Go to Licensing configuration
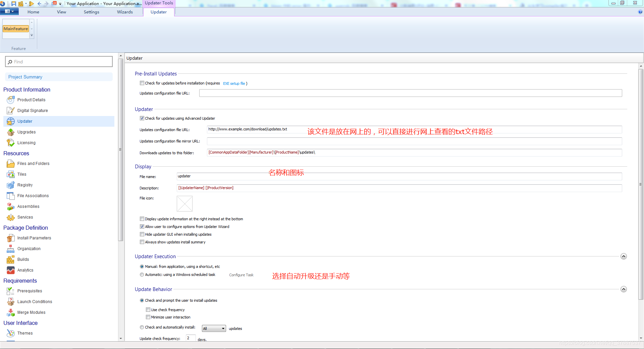Image resolution: width=644 pixels, height=349 pixels. pos(26,142)
